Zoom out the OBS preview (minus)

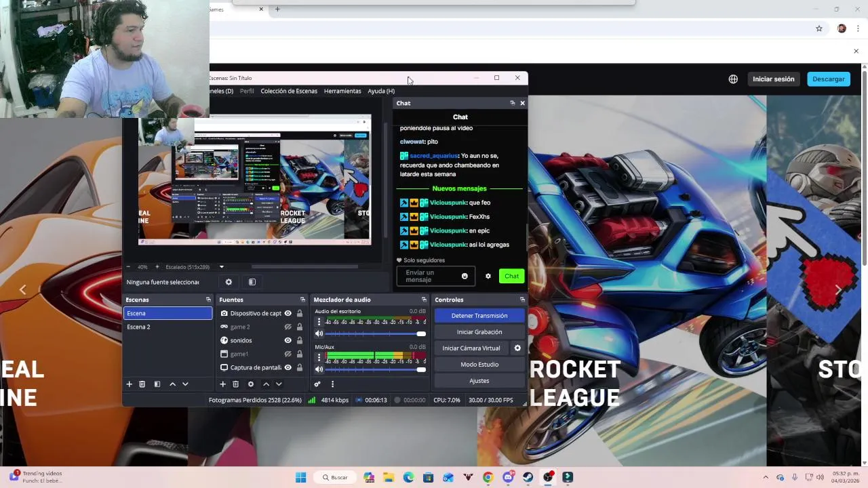pos(127,266)
